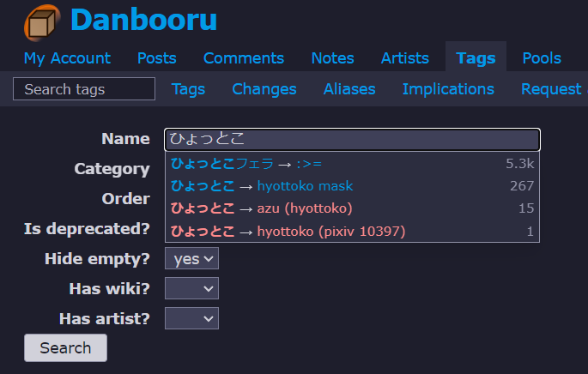Open the Posts tab

[157, 58]
